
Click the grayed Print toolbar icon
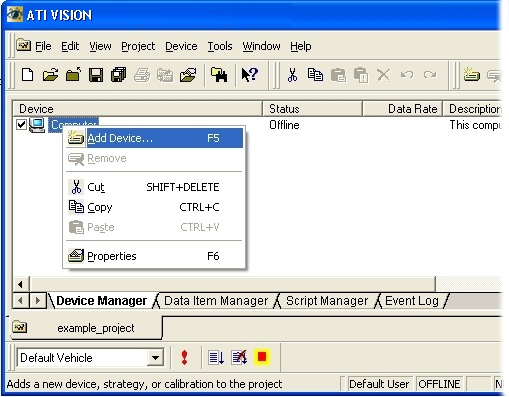(x=142, y=75)
